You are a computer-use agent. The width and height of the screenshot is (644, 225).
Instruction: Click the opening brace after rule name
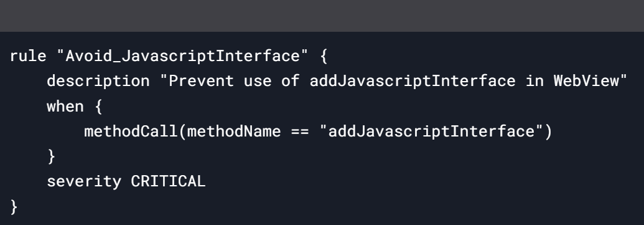(x=324, y=56)
